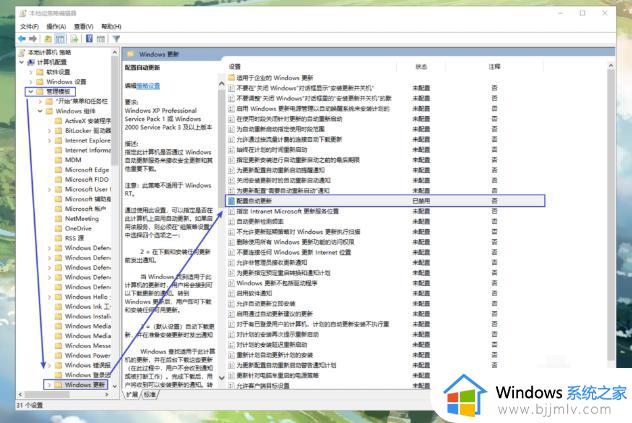Image resolution: width=632 pixels, height=423 pixels.
Task: Select the 配置自动更新 policy row
Action: (x=385, y=201)
